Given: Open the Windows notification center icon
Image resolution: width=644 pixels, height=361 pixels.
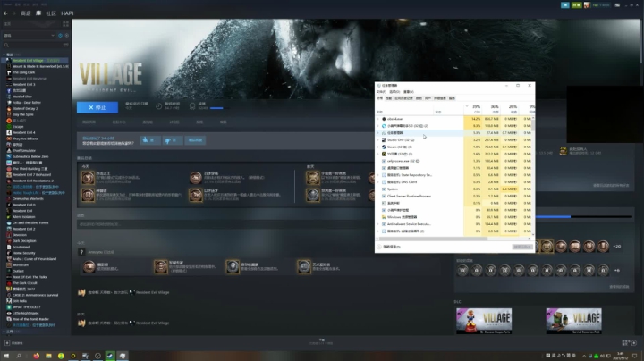Looking at the screenshot, I should click(x=634, y=356).
